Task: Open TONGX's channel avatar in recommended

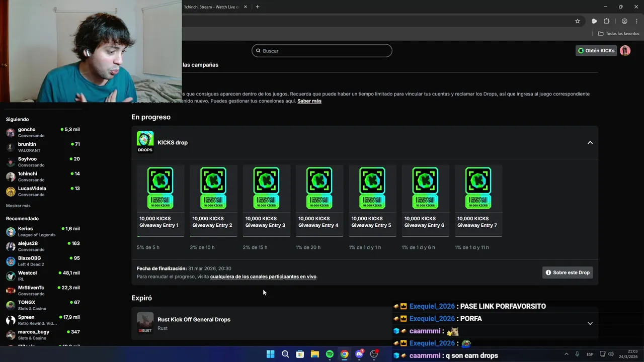Action: coord(11,306)
